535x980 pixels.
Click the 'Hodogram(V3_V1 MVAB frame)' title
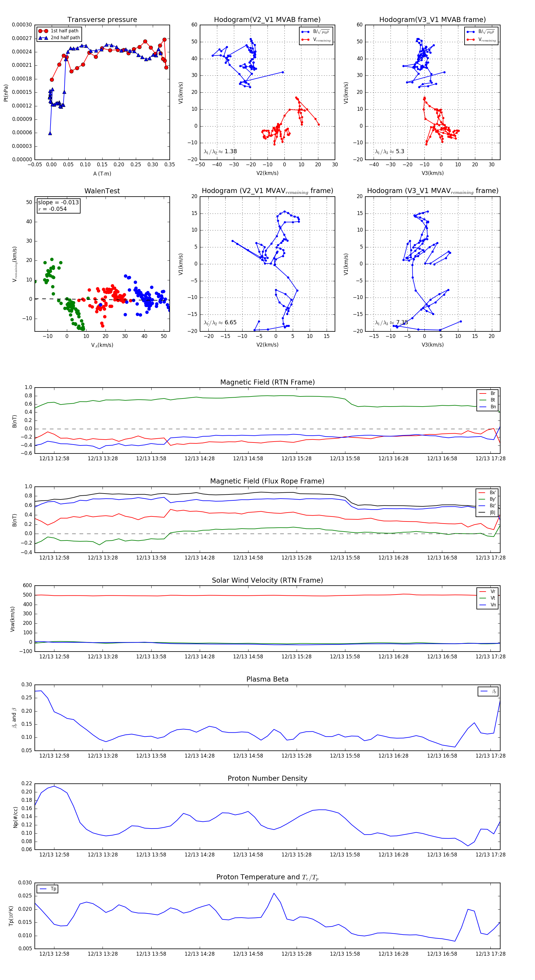pos(432,19)
